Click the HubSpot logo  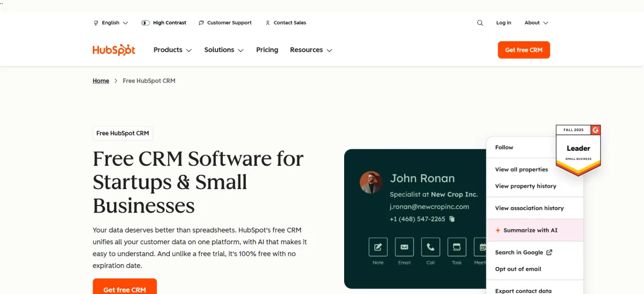(x=114, y=50)
